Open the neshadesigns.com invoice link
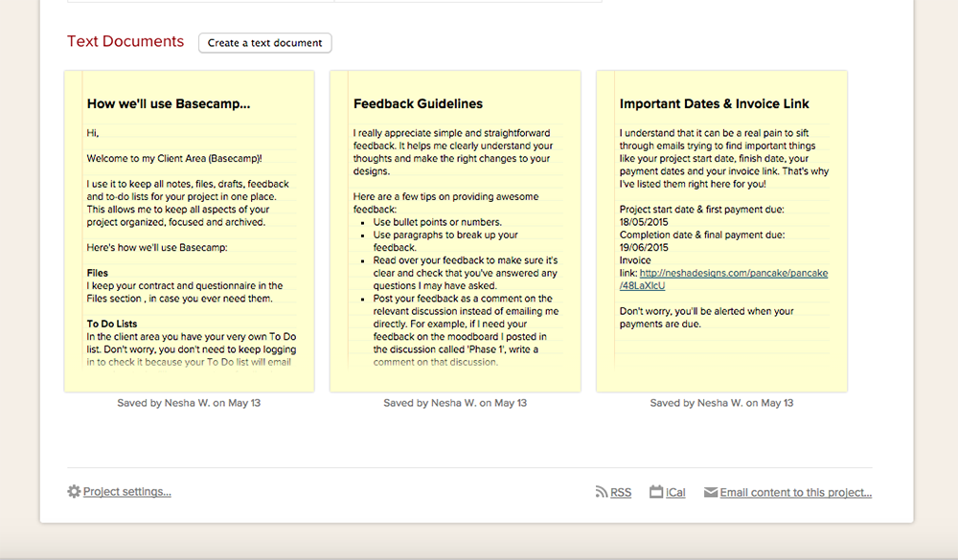This screenshot has height=560, width=958. pyautogui.click(x=724, y=280)
